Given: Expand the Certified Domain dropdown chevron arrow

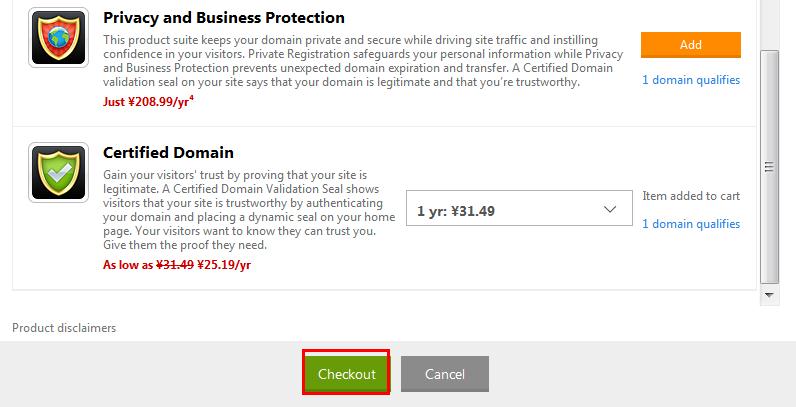Looking at the screenshot, I should [610, 209].
